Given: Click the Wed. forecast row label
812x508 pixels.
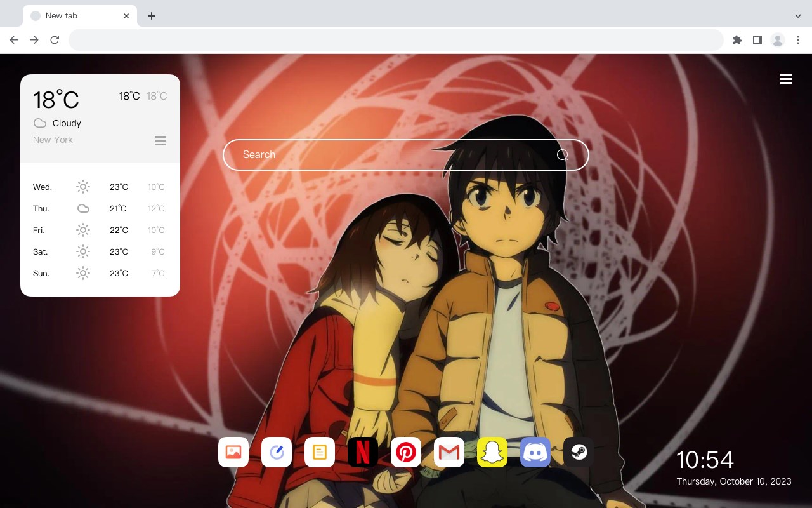Looking at the screenshot, I should click(x=43, y=187).
